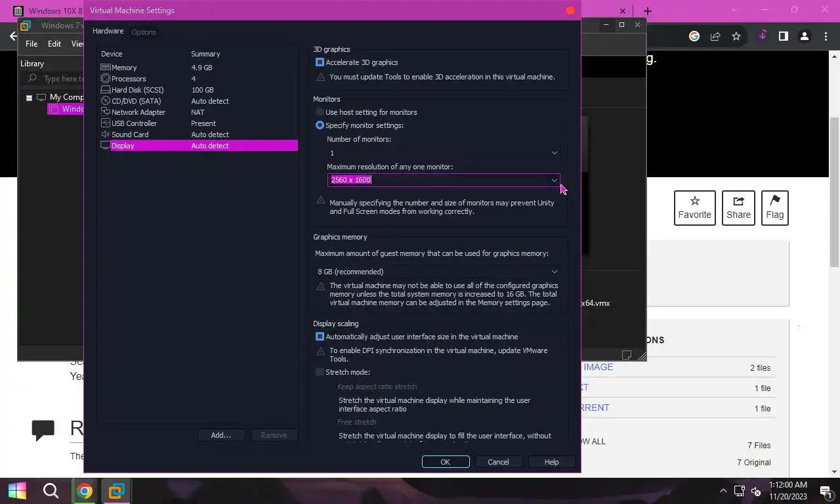This screenshot has width=840, height=504.
Task: Toggle Accelerate 3D graphics checkbox
Action: pos(320,62)
